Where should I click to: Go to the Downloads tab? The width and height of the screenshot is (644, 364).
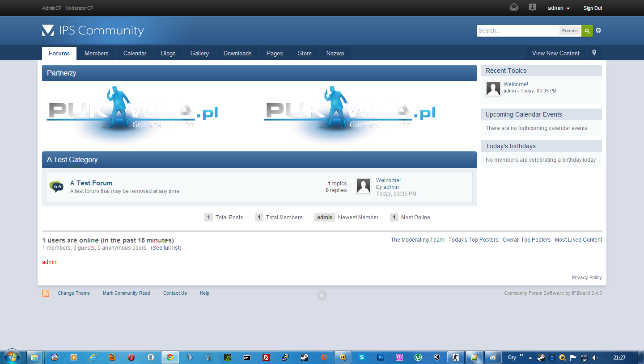237,53
